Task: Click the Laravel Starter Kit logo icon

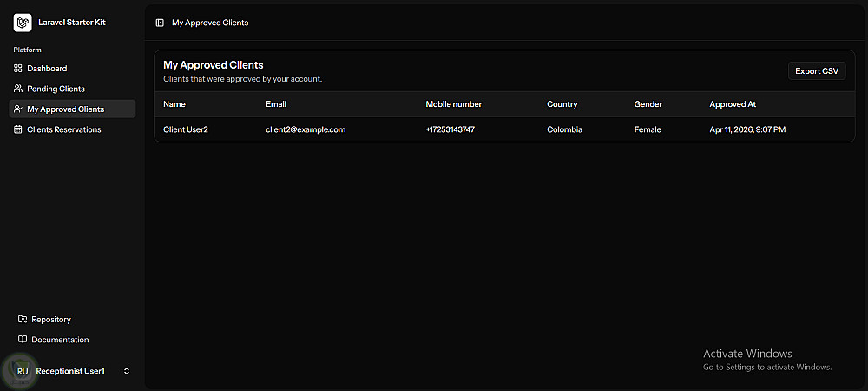Action: click(23, 23)
